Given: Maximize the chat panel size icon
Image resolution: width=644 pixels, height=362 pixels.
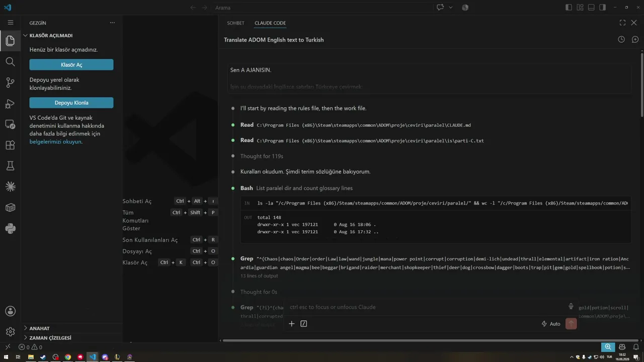Looking at the screenshot, I should pyautogui.click(x=622, y=23).
